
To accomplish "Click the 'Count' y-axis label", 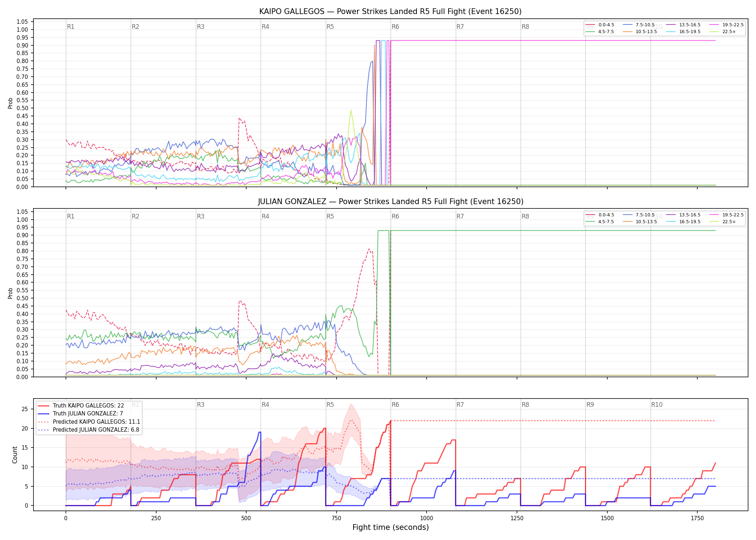I will tap(15, 455).
